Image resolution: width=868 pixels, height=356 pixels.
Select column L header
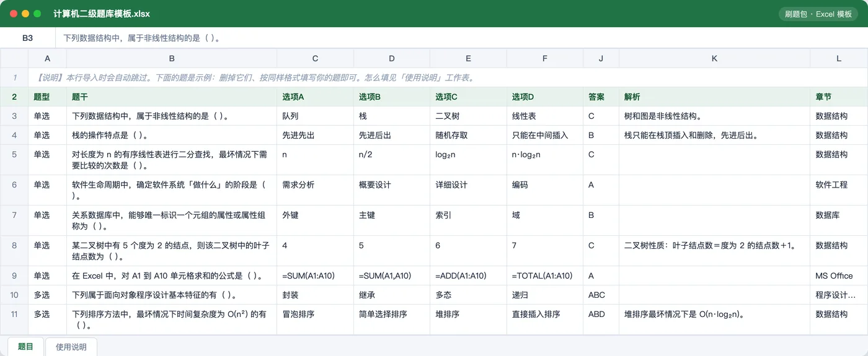tap(839, 59)
